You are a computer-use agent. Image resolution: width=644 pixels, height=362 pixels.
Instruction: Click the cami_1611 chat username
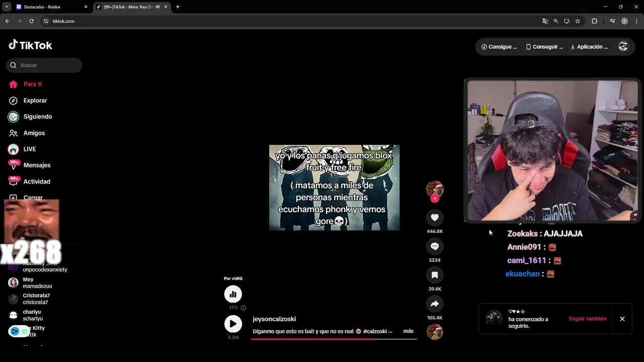pos(526,260)
